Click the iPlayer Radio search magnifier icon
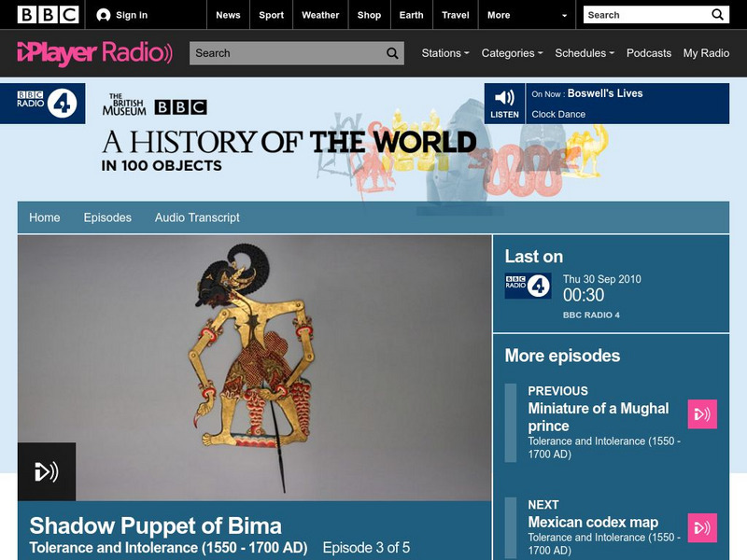 [x=392, y=53]
